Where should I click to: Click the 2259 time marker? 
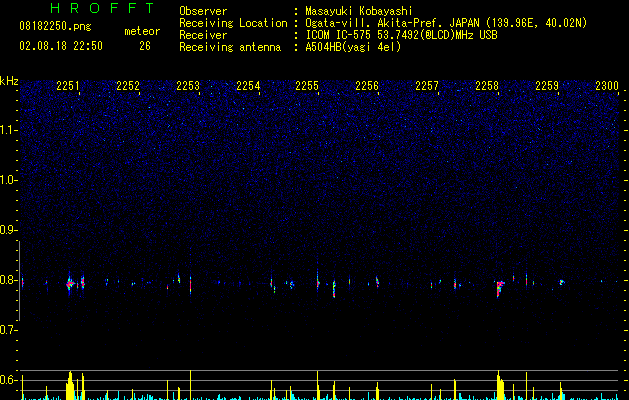(547, 86)
